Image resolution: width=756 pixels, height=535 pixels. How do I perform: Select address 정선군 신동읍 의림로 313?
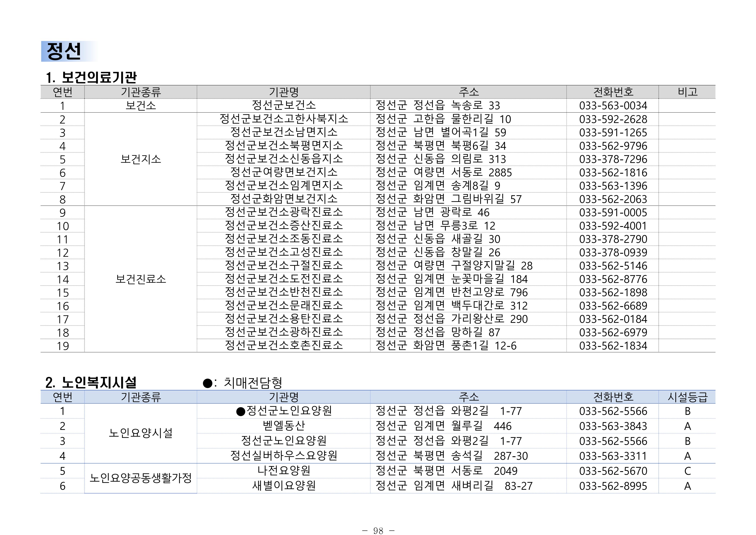[441, 159]
